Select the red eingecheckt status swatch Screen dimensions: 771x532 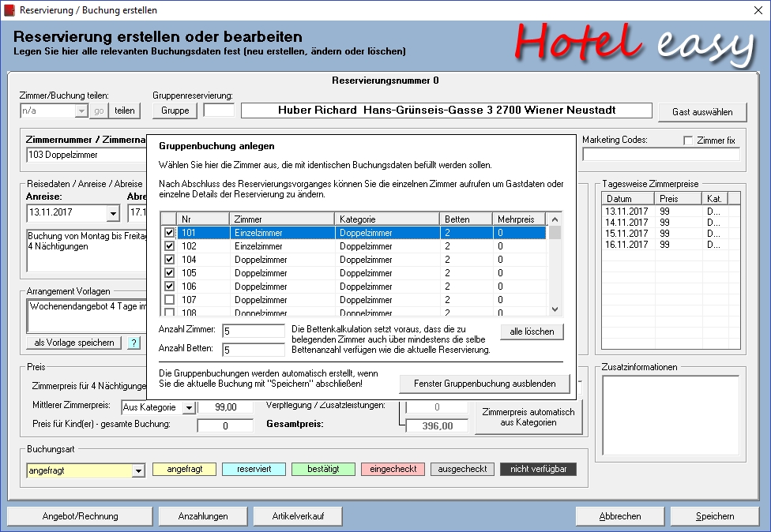[x=393, y=469]
